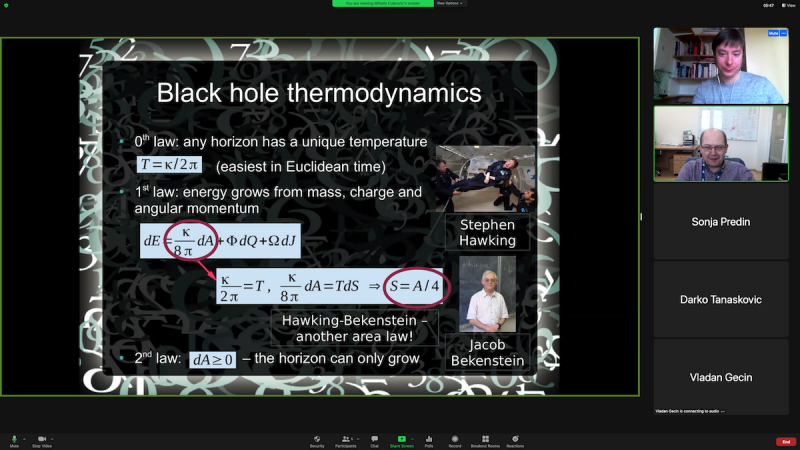Select the top participant video thumbnail

click(x=721, y=66)
